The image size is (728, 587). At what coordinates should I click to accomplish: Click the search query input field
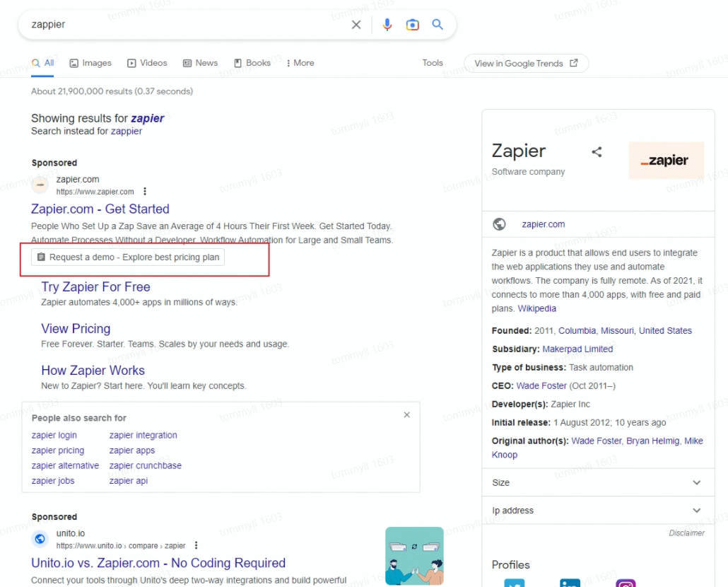pyautogui.click(x=186, y=25)
